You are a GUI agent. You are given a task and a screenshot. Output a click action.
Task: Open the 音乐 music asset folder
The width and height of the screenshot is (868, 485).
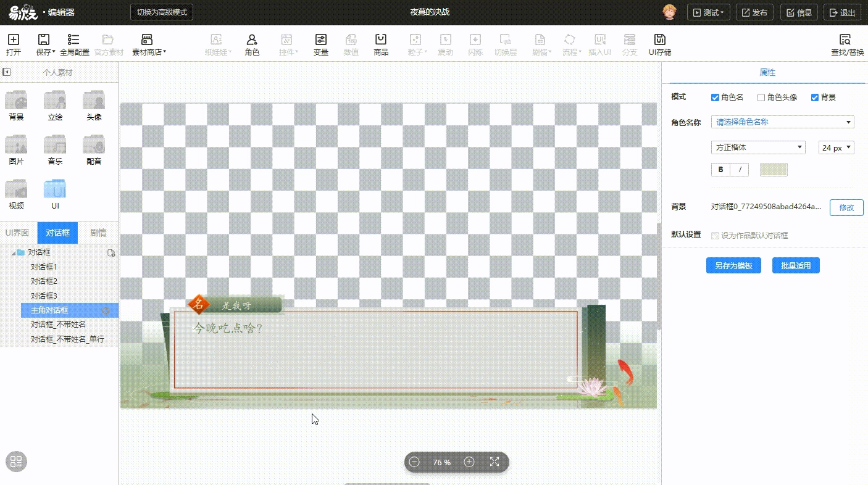[x=55, y=150]
